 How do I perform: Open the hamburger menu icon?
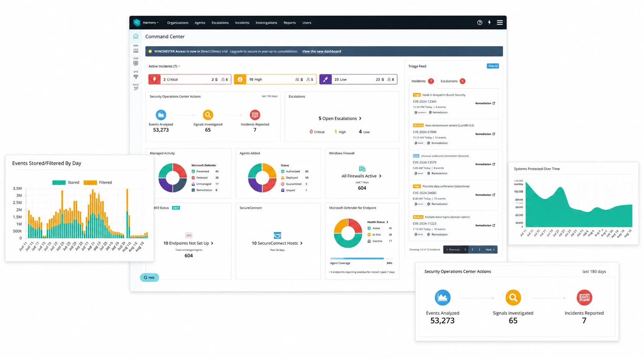coord(500,23)
